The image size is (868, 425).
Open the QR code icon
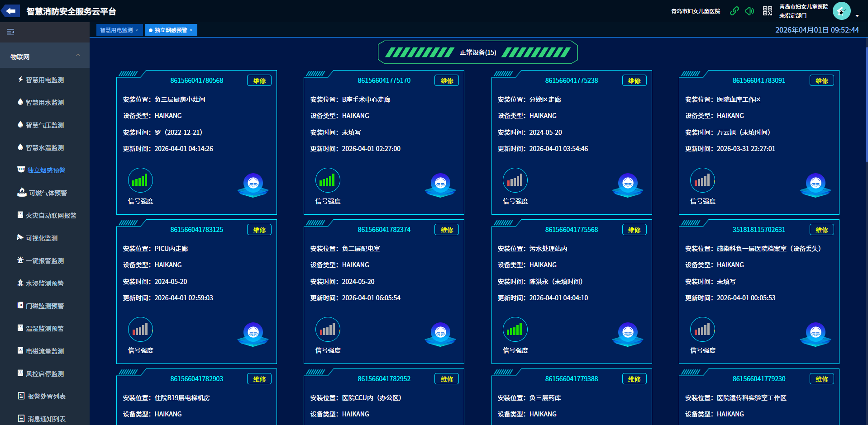coord(767,11)
